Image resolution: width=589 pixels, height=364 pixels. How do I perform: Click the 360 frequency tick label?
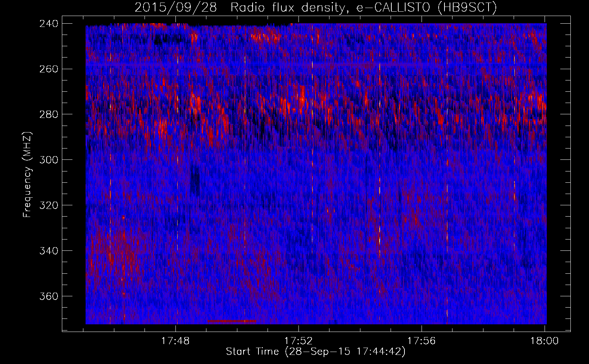click(48, 297)
